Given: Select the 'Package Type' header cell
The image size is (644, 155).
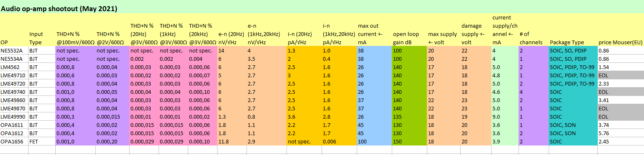Looking at the screenshot, I should tap(573, 29).
